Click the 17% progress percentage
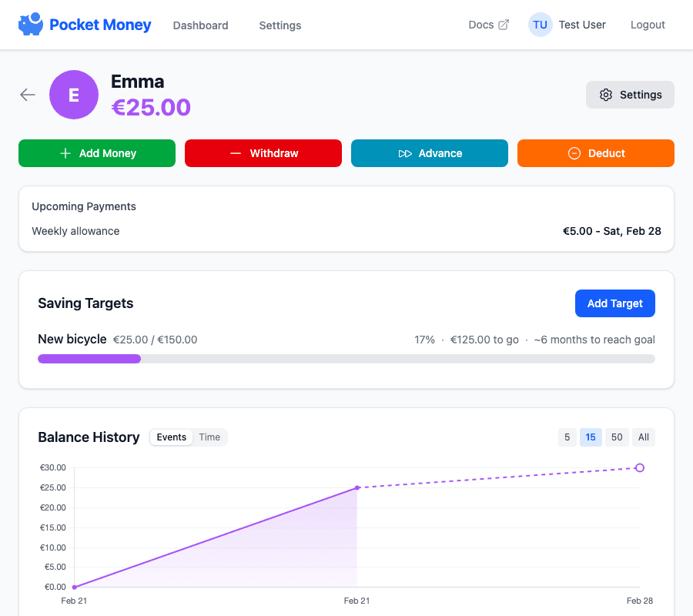693x616 pixels. point(425,340)
